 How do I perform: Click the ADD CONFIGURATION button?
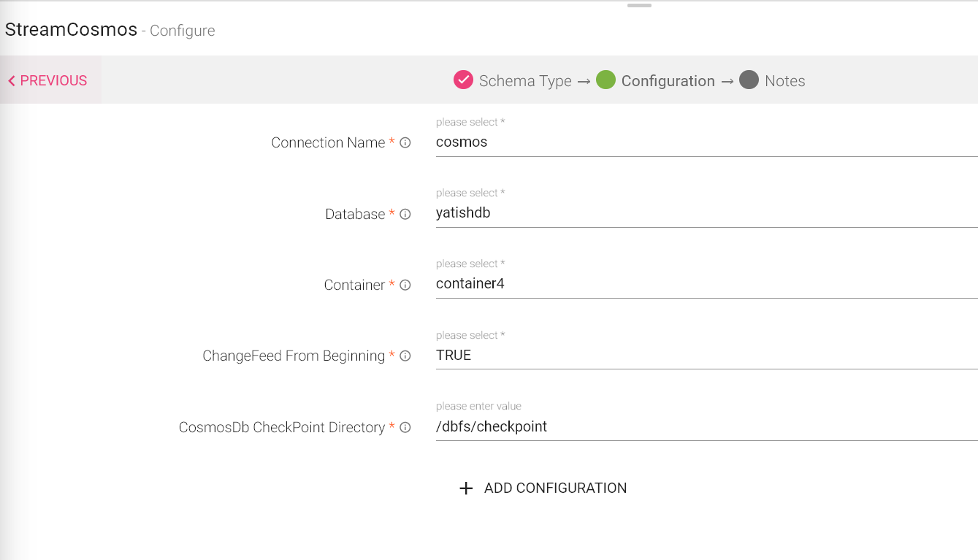point(555,488)
